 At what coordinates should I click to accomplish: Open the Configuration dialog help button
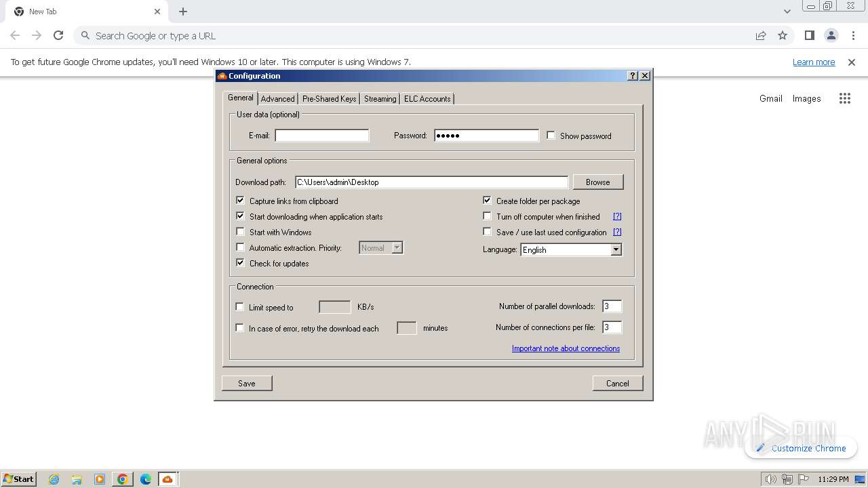pyautogui.click(x=633, y=76)
